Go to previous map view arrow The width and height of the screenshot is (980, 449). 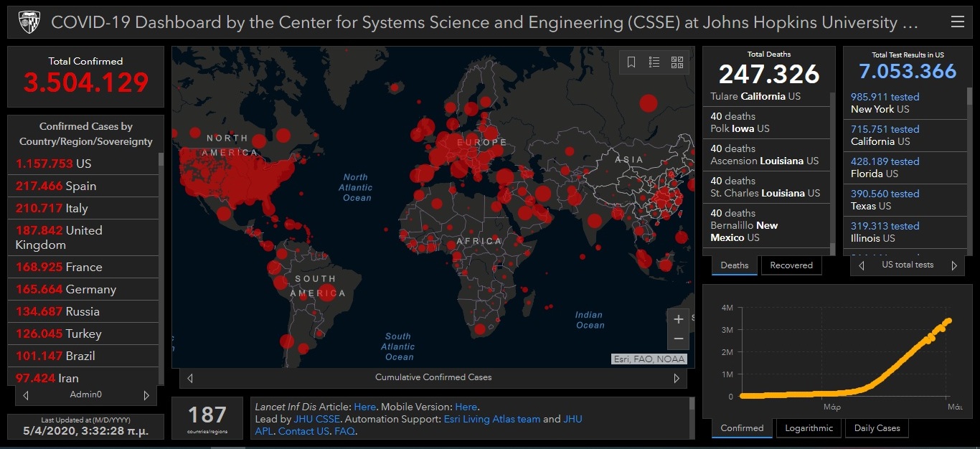click(x=190, y=378)
